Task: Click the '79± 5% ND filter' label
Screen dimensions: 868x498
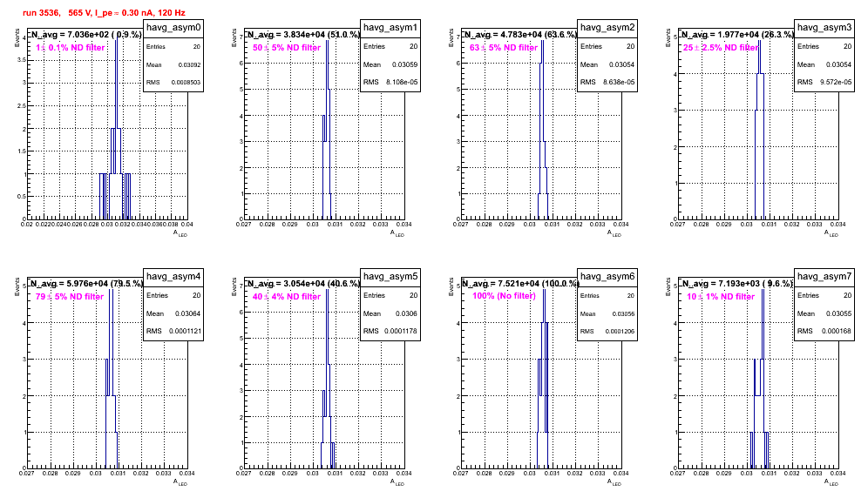Action: pyautogui.click(x=70, y=297)
